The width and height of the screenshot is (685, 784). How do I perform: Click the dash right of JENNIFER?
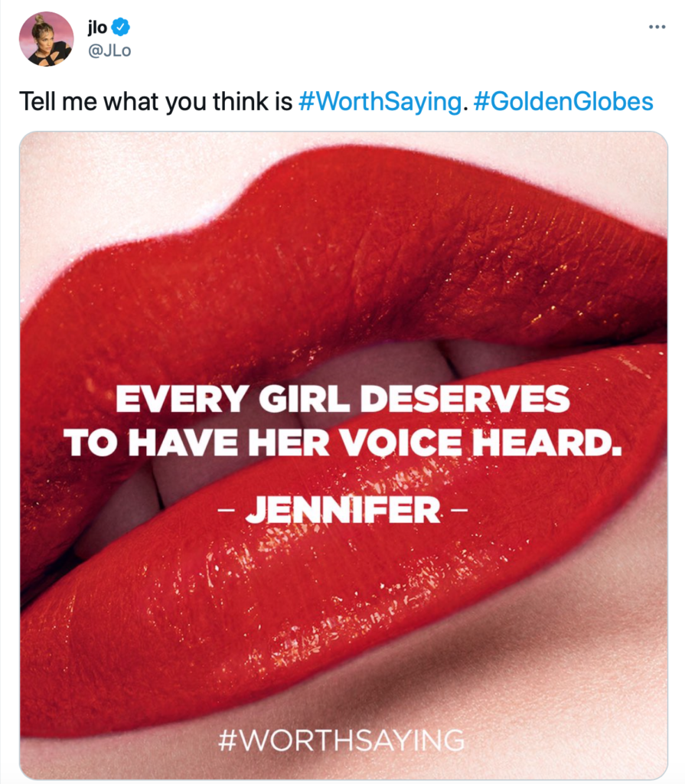coord(459,511)
